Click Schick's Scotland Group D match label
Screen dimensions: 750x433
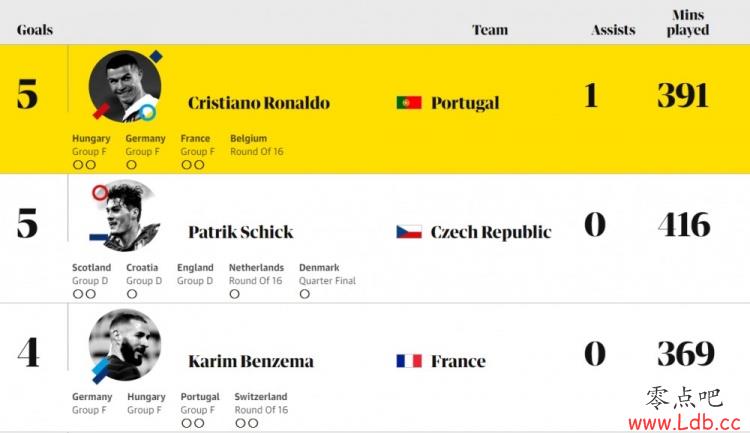91,274
